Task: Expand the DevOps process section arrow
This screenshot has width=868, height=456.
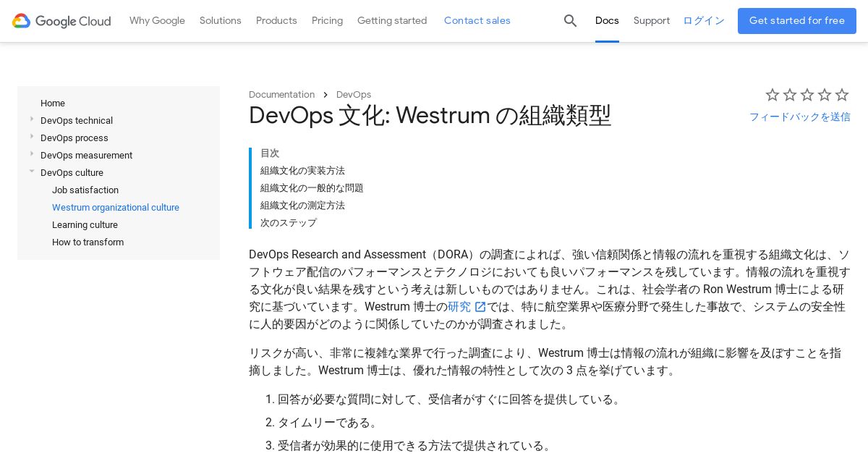Action: pyautogui.click(x=32, y=137)
